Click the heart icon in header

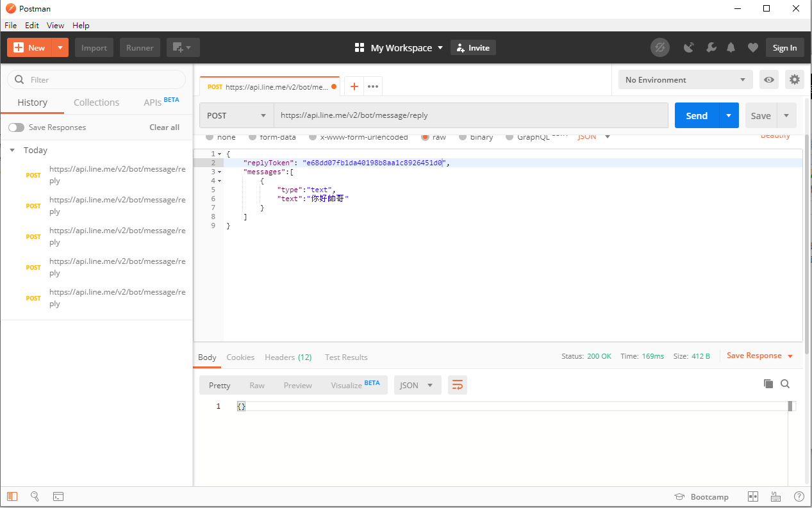click(x=753, y=47)
